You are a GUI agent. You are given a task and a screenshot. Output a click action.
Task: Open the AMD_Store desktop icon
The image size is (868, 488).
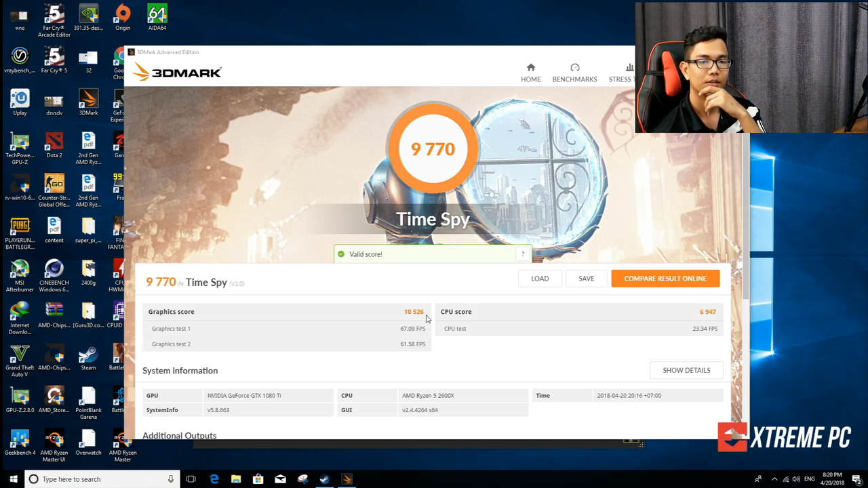click(54, 400)
